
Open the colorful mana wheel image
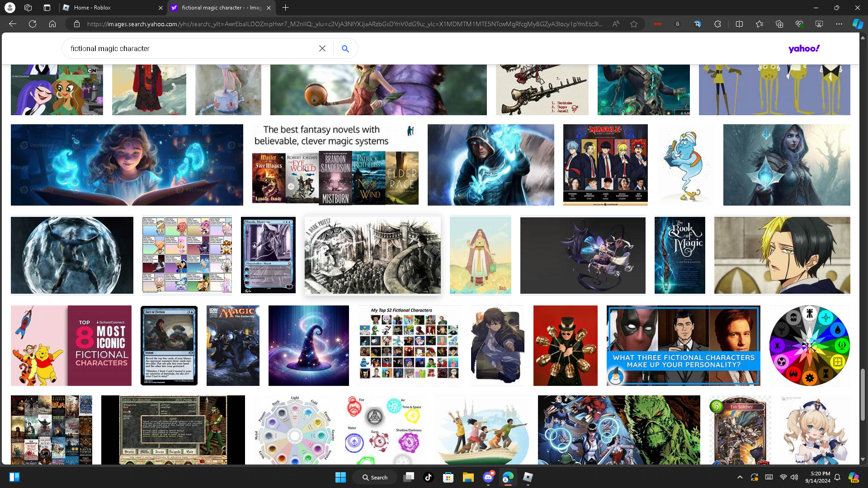tap(809, 346)
